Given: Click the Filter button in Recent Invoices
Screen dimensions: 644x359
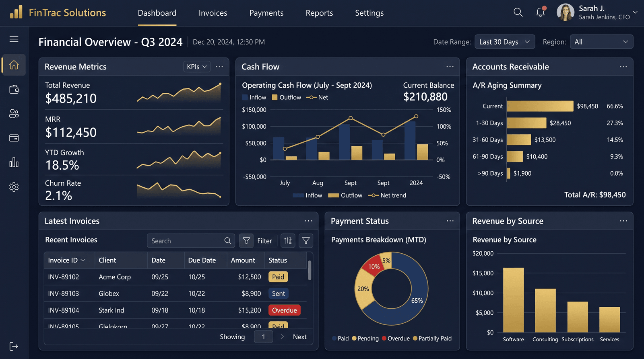Looking at the screenshot, I should (x=258, y=240).
